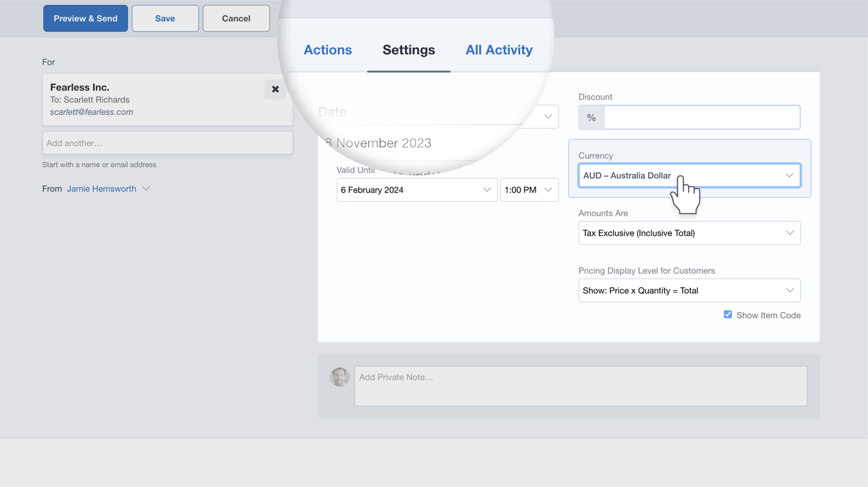Screen dimensions: 868x487
Task: Save the quote
Action: point(165,18)
